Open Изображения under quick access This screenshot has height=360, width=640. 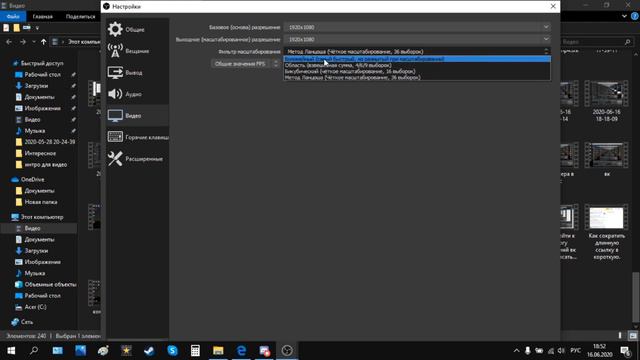point(38,109)
